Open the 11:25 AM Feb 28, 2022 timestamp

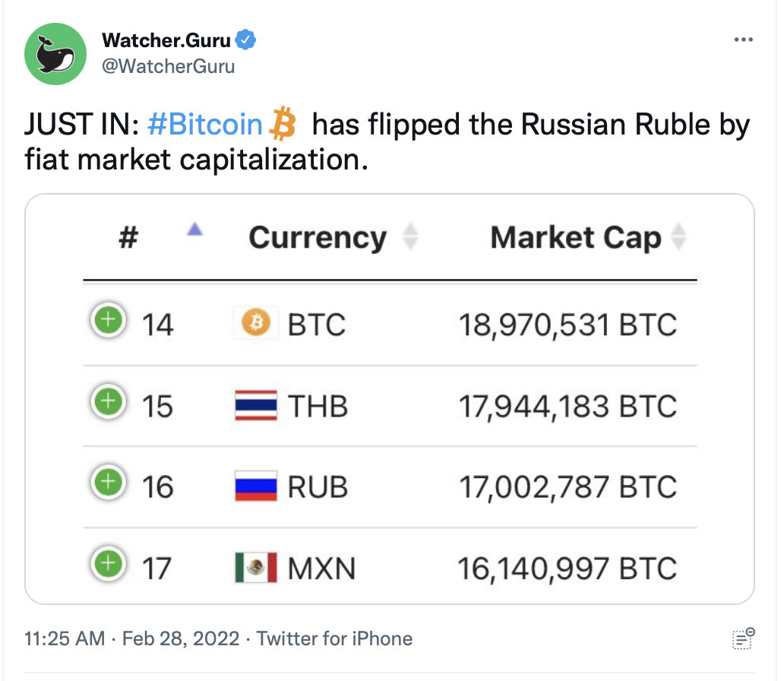[132, 638]
